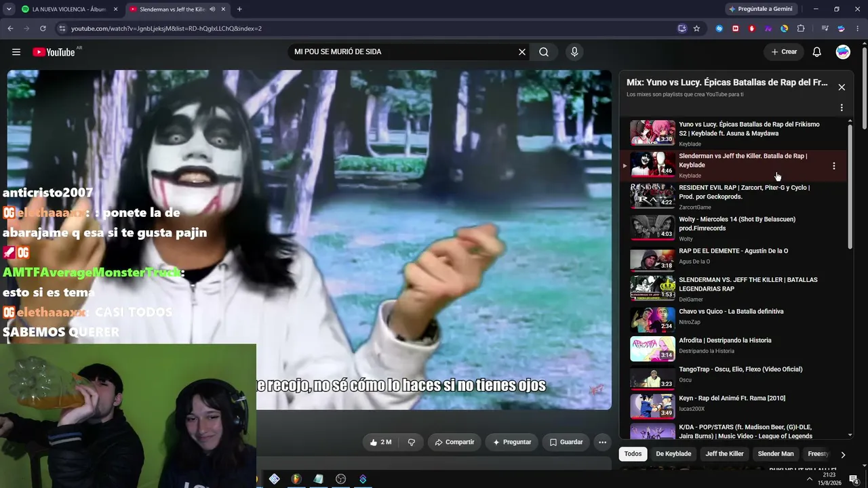Open the taskbar clock showing 21:23
The width and height of the screenshot is (868, 488).
[x=829, y=479]
